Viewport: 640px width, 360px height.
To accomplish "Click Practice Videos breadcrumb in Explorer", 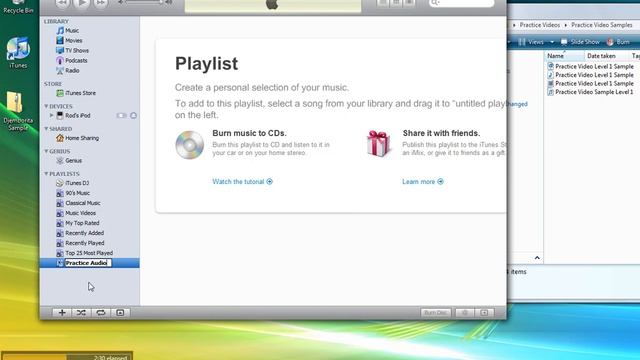I will coord(540,25).
